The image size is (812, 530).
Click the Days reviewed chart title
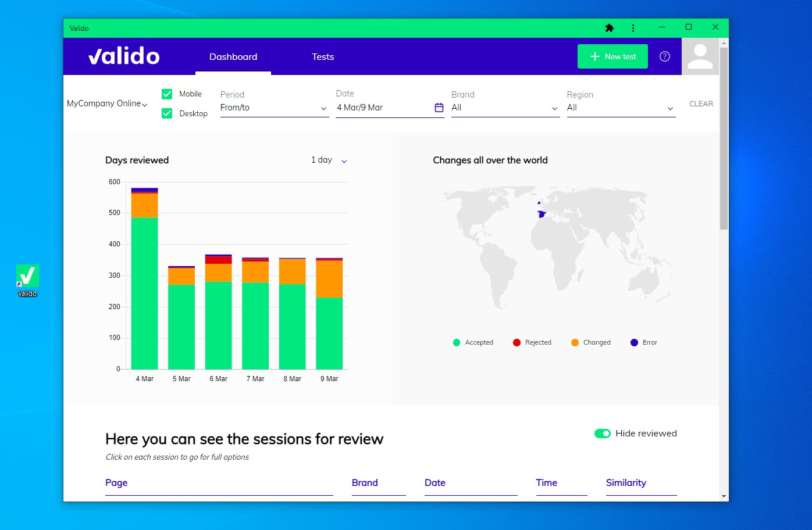pyautogui.click(x=137, y=160)
